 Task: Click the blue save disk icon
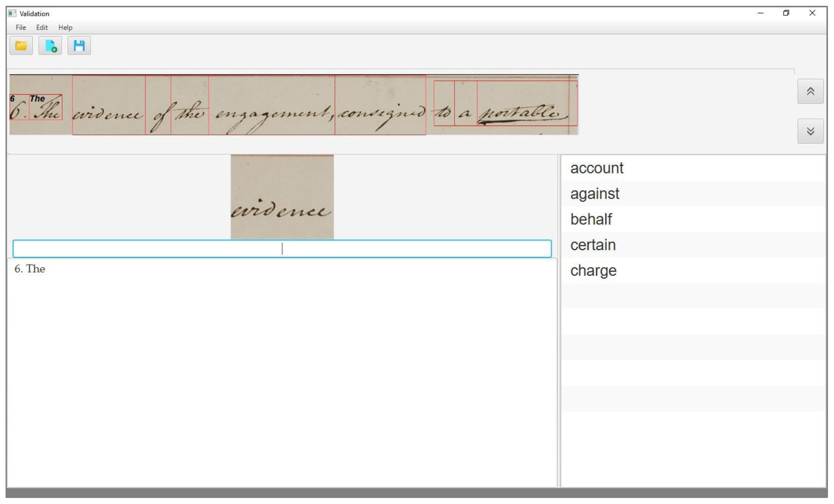(x=79, y=46)
